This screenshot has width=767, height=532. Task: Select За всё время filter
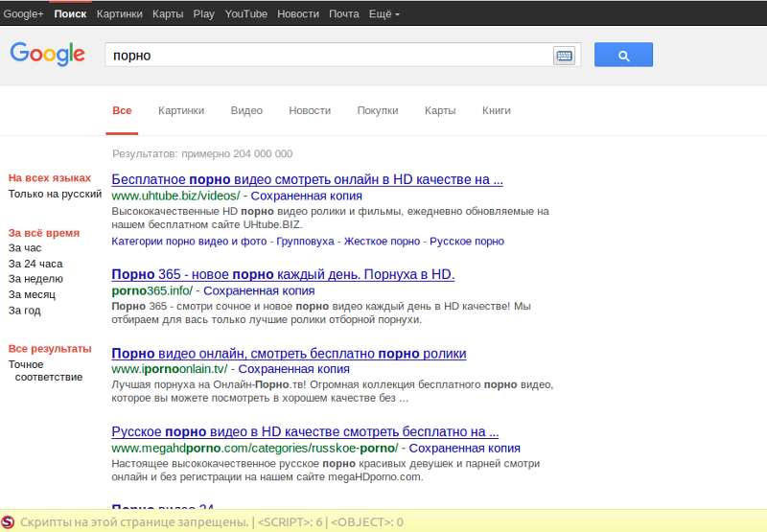tap(43, 233)
